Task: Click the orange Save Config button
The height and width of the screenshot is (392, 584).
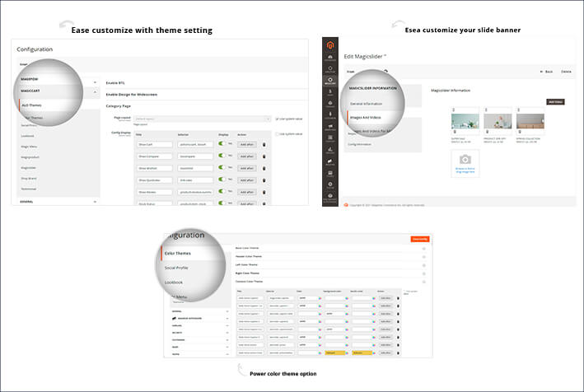Action: [419, 239]
